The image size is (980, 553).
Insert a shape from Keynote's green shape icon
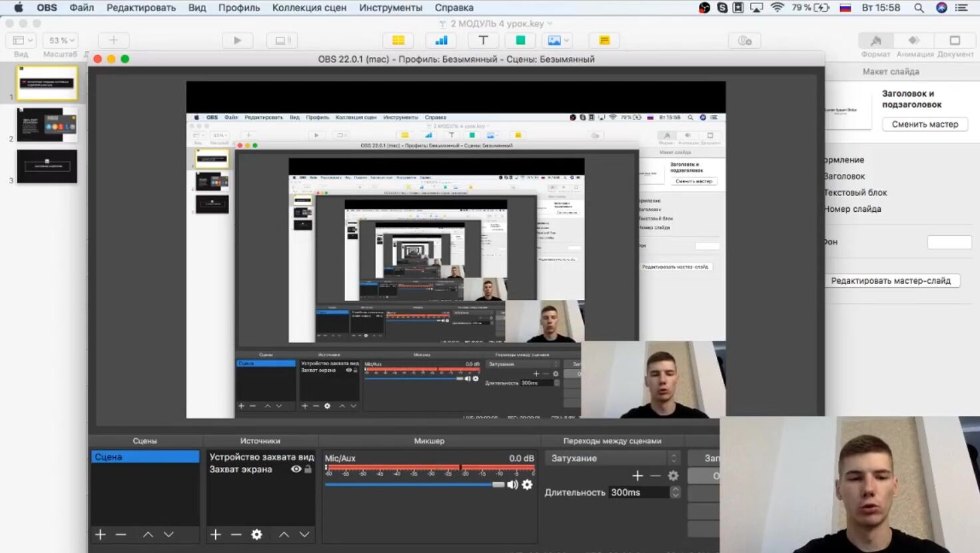pyautogui.click(x=520, y=41)
